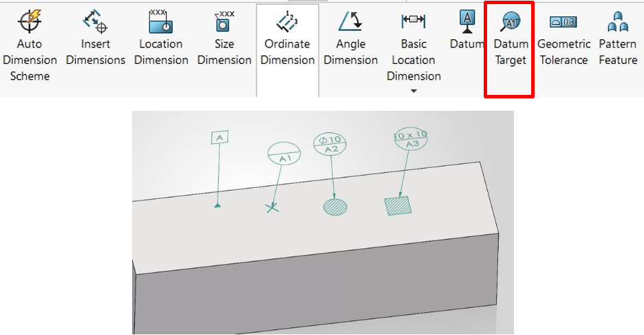Select the A1 datum target balloon
The image size is (644, 335).
click(x=284, y=153)
